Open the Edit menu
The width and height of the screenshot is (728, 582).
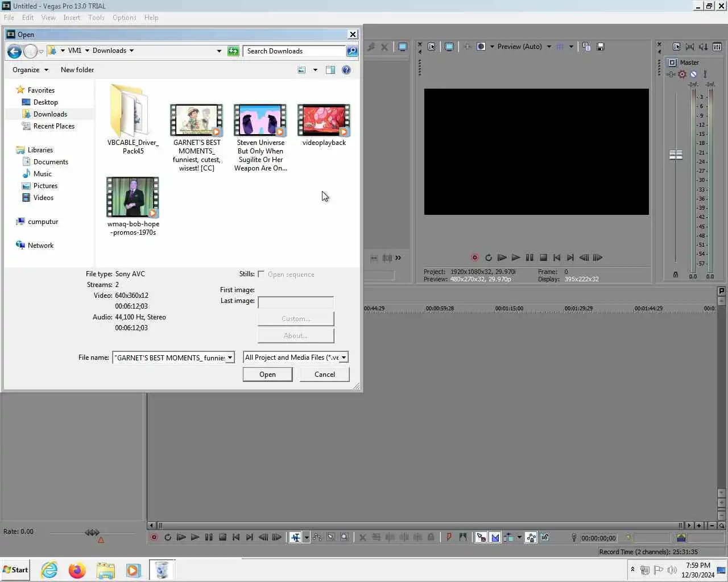click(28, 18)
